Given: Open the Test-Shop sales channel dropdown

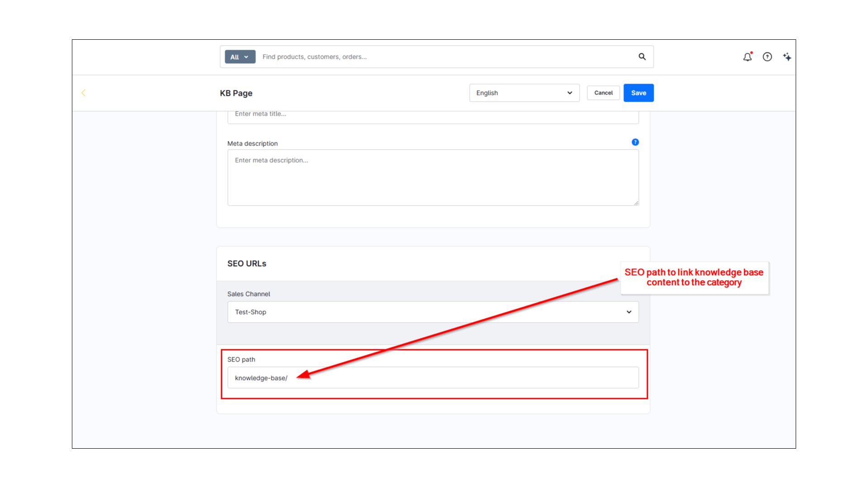Looking at the screenshot, I should (433, 312).
